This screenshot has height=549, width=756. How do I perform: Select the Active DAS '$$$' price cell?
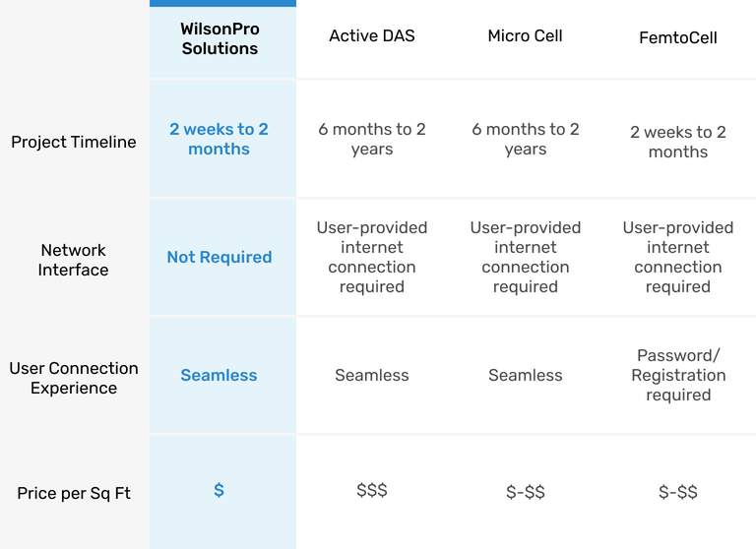372,490
